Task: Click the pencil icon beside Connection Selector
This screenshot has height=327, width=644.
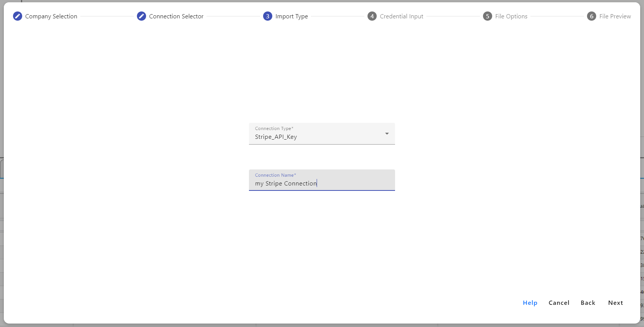Action: point(141,16)
